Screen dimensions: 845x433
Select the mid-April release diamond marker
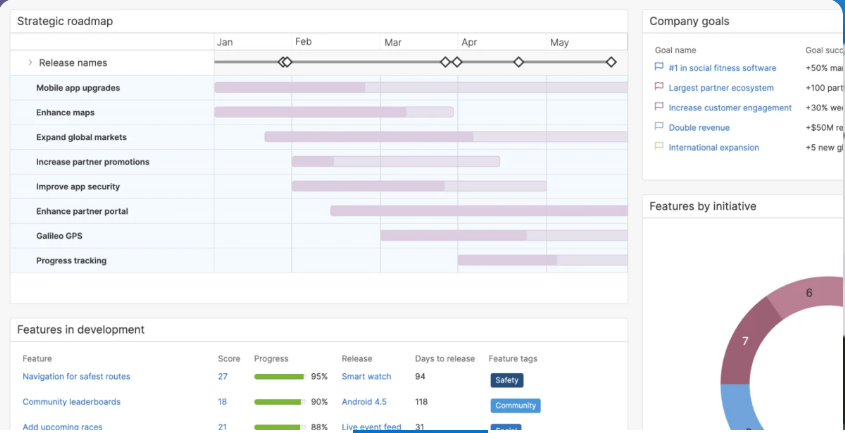[x=518, y=62]
